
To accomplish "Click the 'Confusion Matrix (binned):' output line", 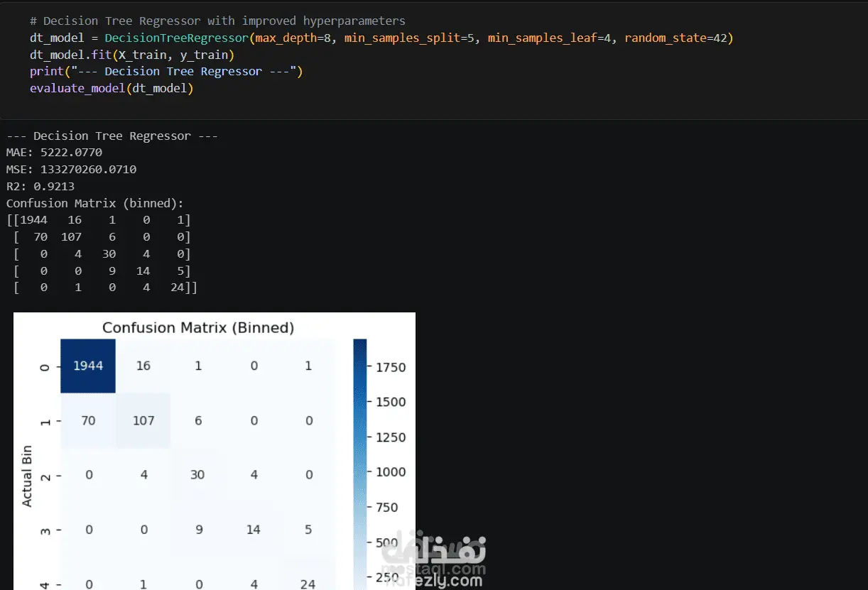I will (95, 204).
